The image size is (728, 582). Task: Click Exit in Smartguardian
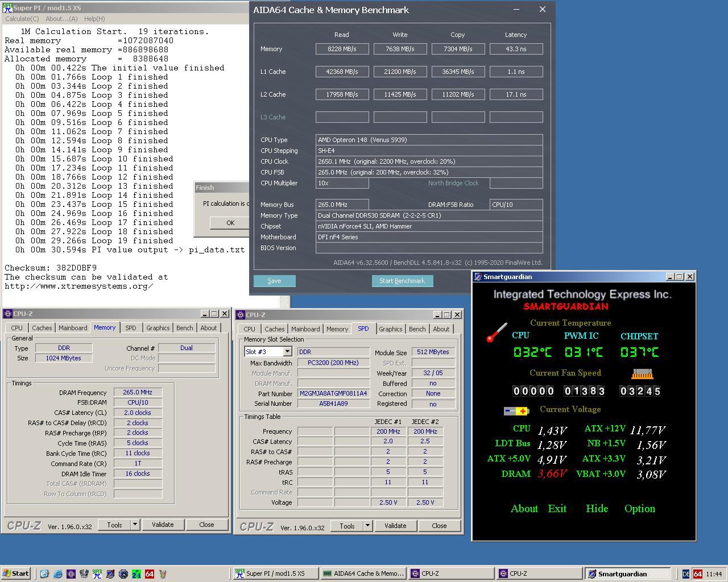[x=557, y=509]
